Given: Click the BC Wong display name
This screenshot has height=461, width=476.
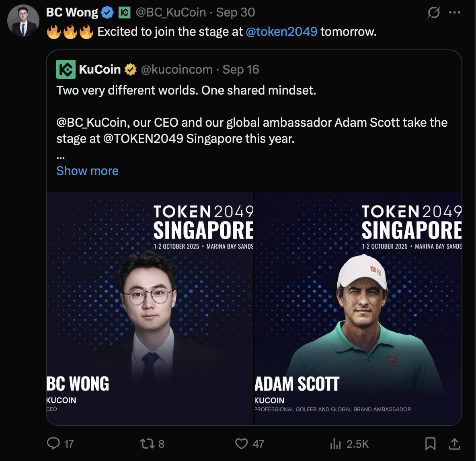Looking at the screenshot, I should pos(72,12).
